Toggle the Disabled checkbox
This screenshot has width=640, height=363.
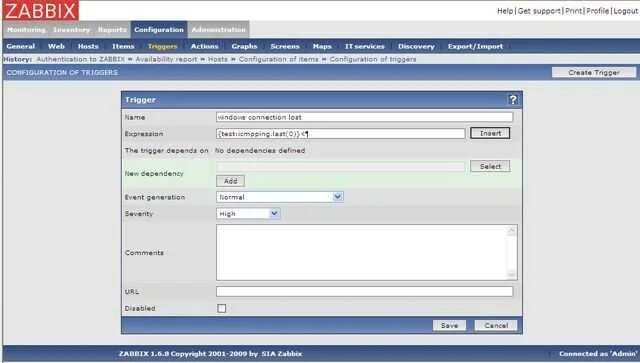pyautogui.click(x=221, y=308)
